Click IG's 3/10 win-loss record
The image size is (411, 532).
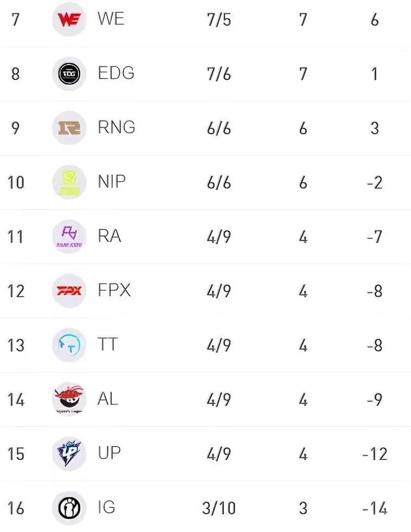[x=219, y=508]
